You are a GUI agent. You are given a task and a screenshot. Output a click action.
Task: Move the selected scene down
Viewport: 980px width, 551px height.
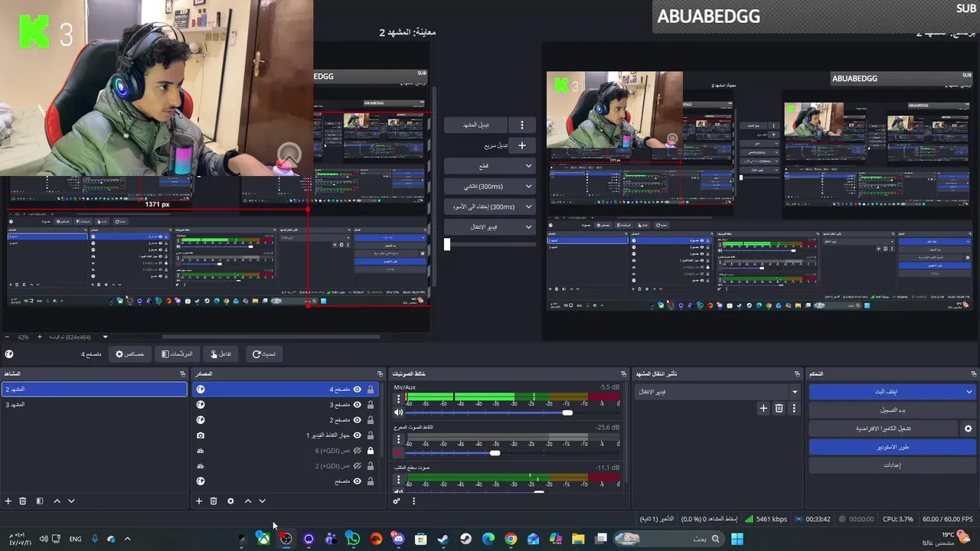pos(71,501)
